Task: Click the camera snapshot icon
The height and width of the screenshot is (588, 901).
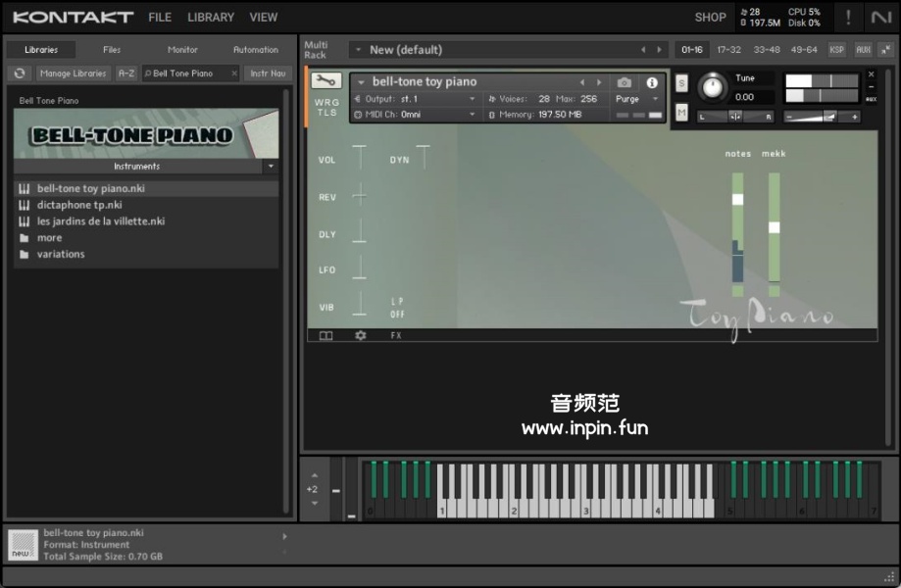Action: [x=625, y=82]
